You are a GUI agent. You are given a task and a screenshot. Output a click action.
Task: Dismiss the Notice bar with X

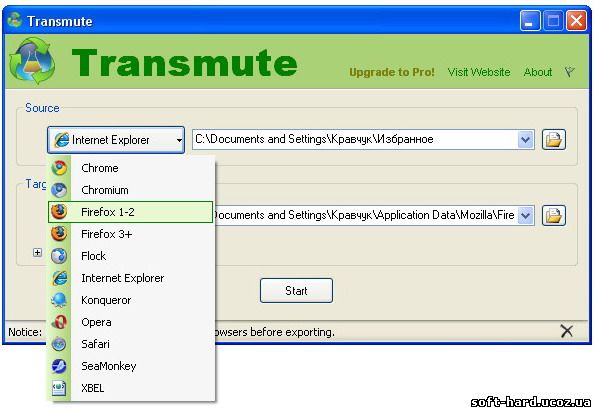566,331
